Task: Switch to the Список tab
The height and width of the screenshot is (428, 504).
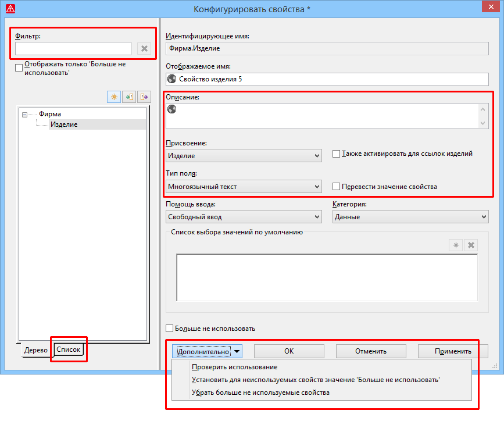Action: [68, 349]
